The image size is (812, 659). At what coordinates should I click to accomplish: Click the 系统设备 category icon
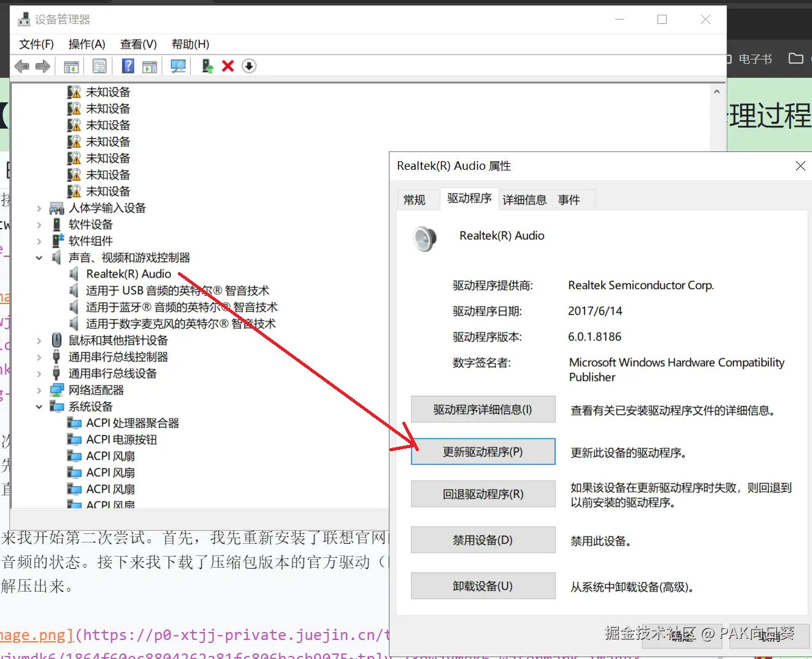tap(56, 406)
